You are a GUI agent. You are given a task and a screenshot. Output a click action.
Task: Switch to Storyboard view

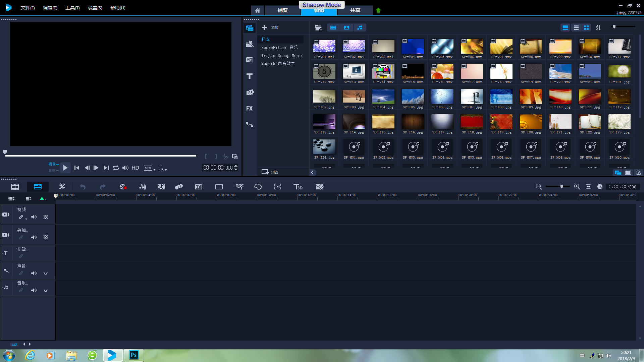(15, 187)
